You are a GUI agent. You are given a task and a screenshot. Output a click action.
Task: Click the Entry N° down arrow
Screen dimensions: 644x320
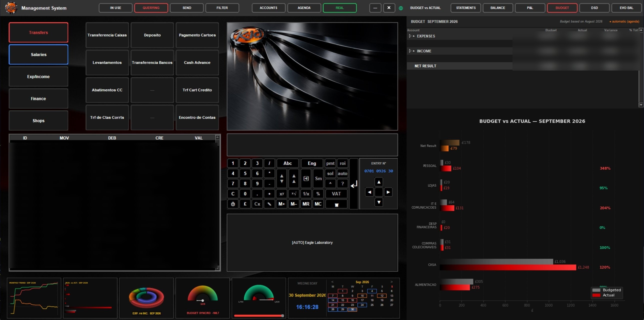point(379,202)
